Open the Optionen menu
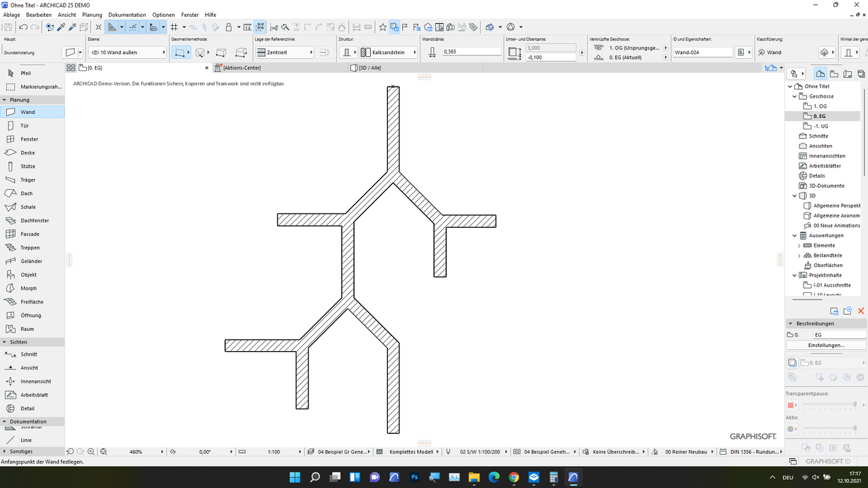Screen dimensions: 868x488 pos(163,14)
